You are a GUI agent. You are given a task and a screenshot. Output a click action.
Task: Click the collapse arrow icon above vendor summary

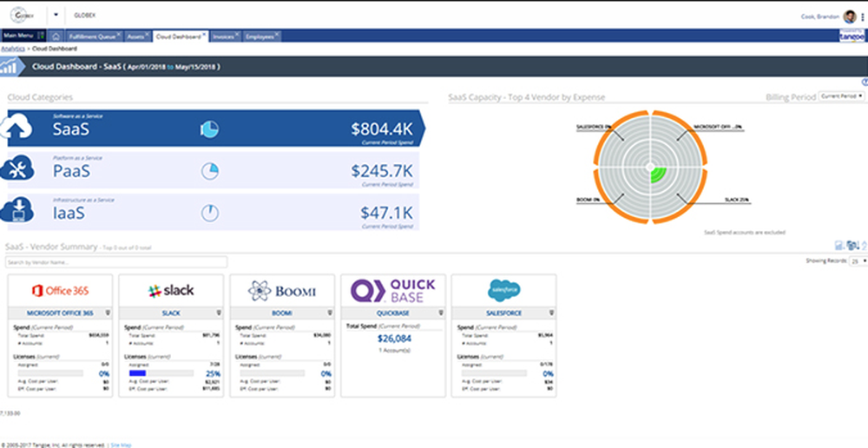(865, 246)
